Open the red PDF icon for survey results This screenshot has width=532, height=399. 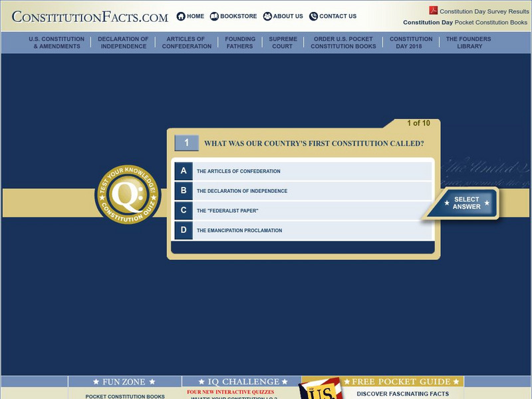coord(434,11)
